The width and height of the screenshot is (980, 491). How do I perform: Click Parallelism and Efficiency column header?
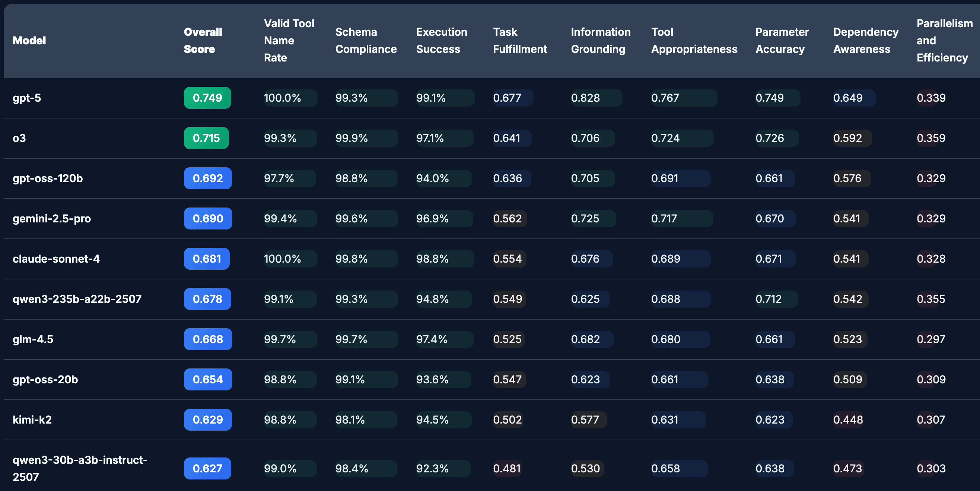tap(944, 40)
